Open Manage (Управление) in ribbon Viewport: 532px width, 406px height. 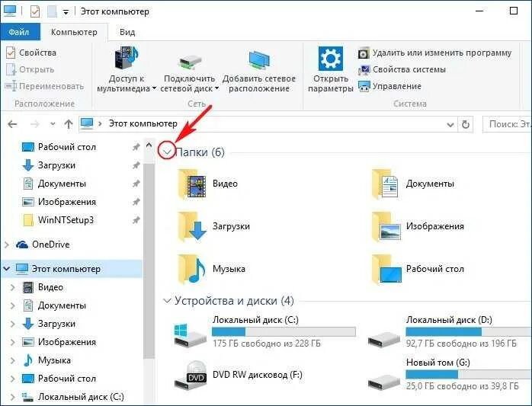(x=389, y=87)
